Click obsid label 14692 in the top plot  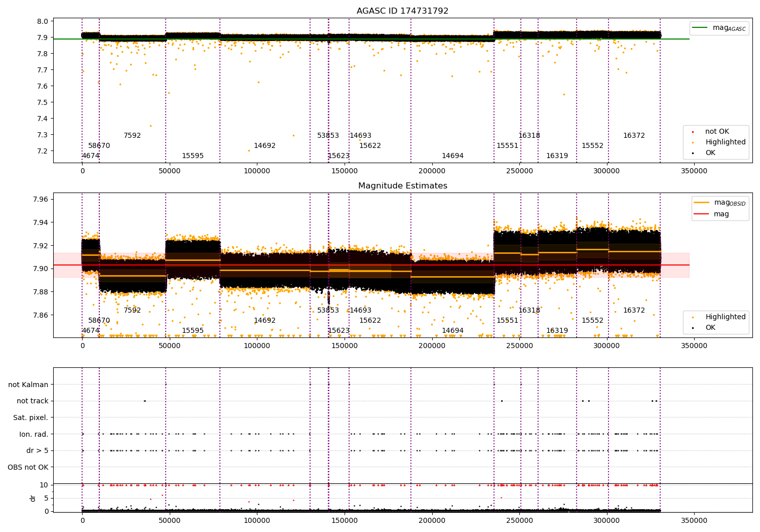pyautogui.click(x=264, y=146)
